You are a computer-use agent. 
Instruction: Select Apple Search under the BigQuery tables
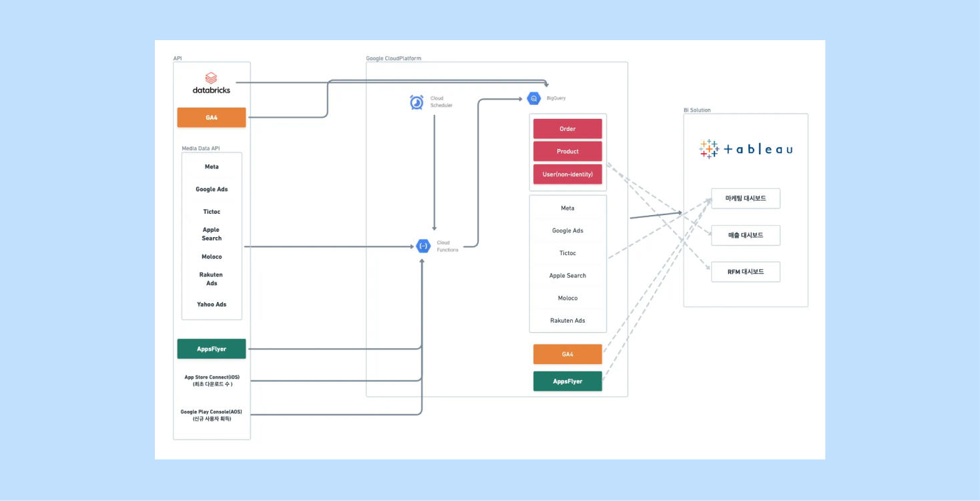(x=567, y=276)
